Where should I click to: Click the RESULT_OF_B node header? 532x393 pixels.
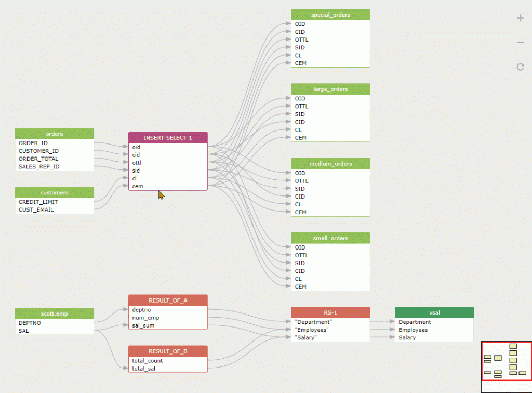[168, 351]
